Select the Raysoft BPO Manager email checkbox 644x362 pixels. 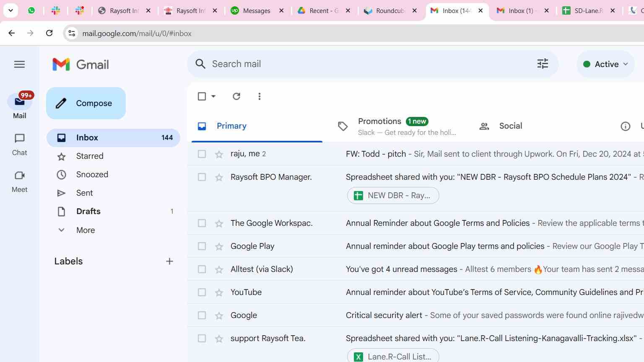pos(202,177)
